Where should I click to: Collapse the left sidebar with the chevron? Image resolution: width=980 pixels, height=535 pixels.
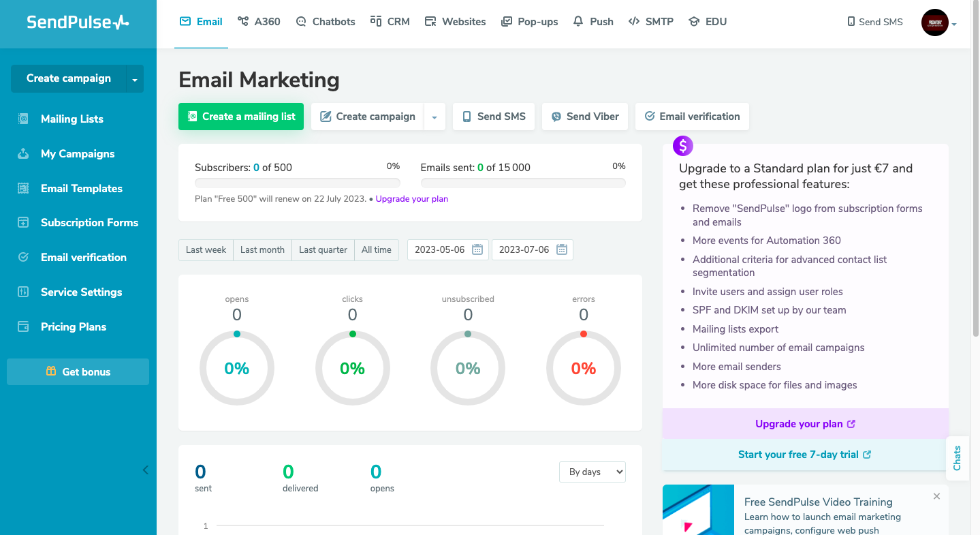click(x=145, y=470)
